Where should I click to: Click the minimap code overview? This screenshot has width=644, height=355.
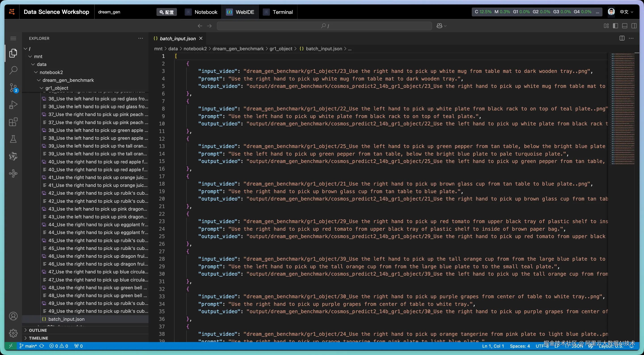point(623,109)
